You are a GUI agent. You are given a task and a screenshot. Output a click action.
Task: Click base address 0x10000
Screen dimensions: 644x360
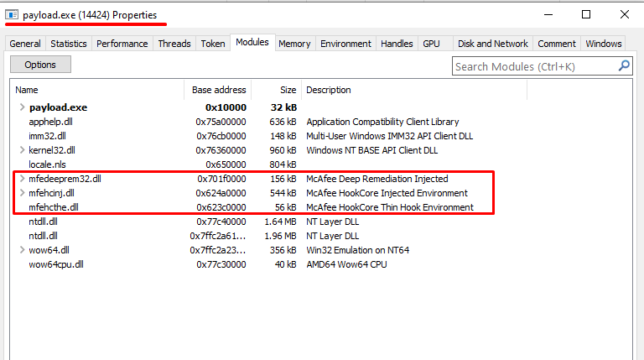pos(226,107)
